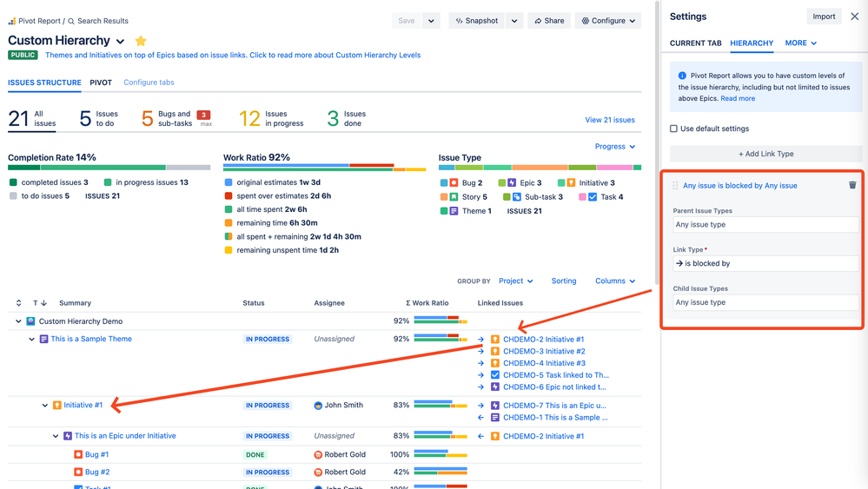
Task: Open the Read more link in Settings
Action: (738, 98)
